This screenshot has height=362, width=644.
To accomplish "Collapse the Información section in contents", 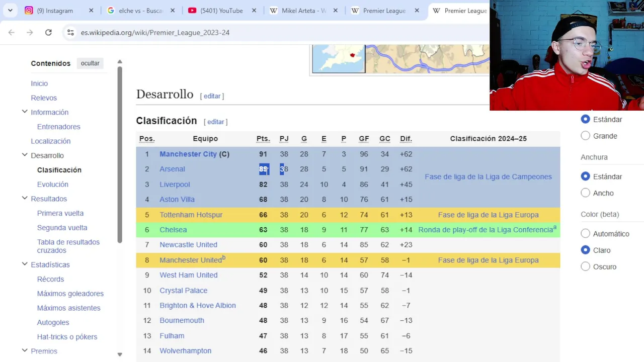I will click(x=25, y=112).
